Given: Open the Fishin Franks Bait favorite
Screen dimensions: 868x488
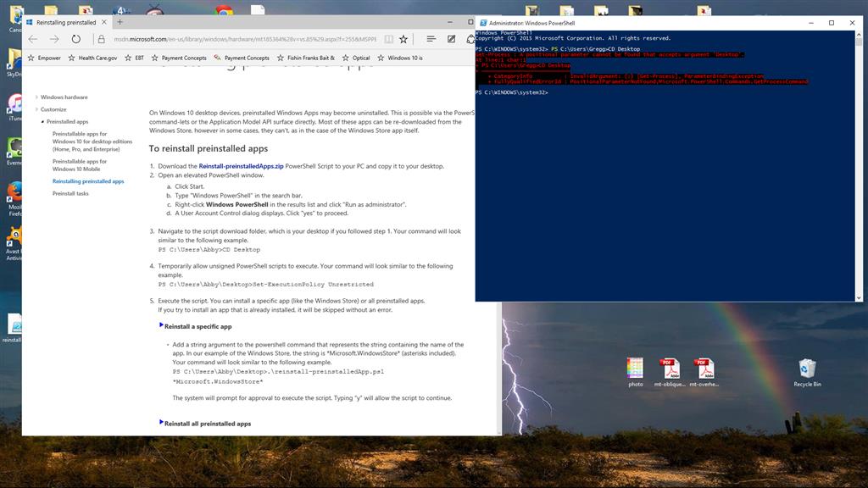Looking at the screenshot, I should (x=305, y=58).
